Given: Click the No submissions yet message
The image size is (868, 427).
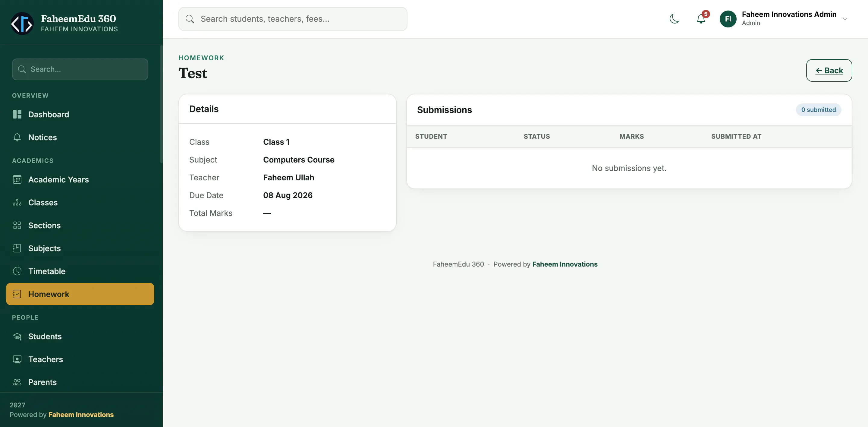Looking at the screenshot, I should click(x=629, y=168).
